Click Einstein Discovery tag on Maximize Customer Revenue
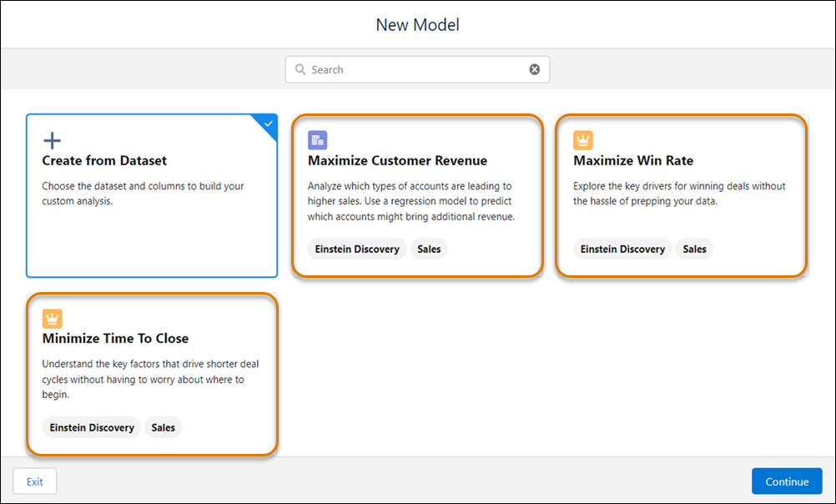Image resolution: width=836 pixels, height=504 pixels. click(357, 249)
